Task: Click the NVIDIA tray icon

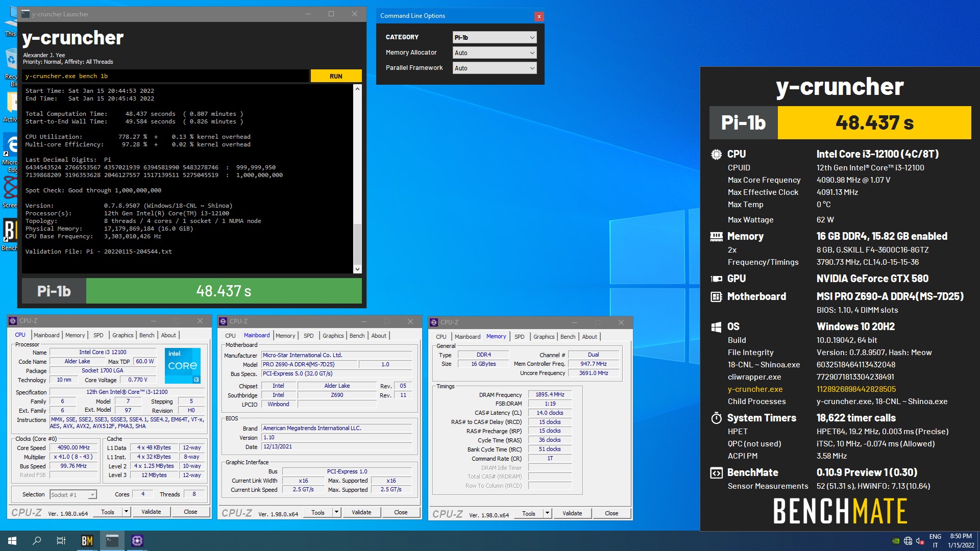Action: [896, 541]
